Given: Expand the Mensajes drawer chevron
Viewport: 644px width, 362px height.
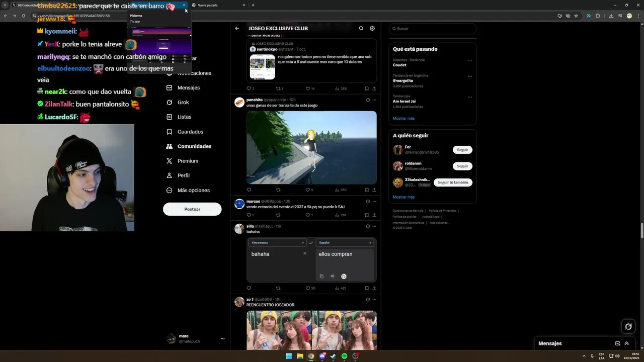Looking at the screenshot, I should click(627, 343).
